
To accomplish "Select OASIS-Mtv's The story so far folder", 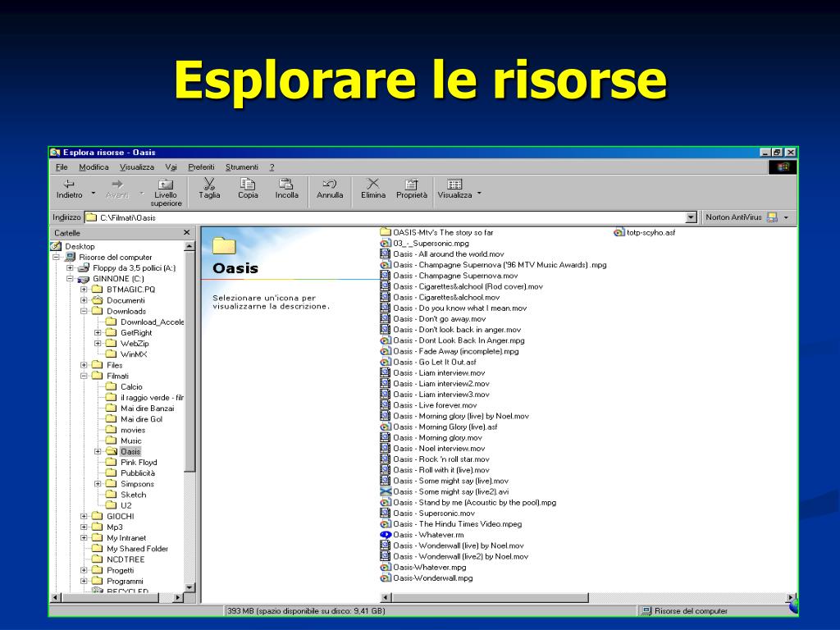I will coord(442,232).
